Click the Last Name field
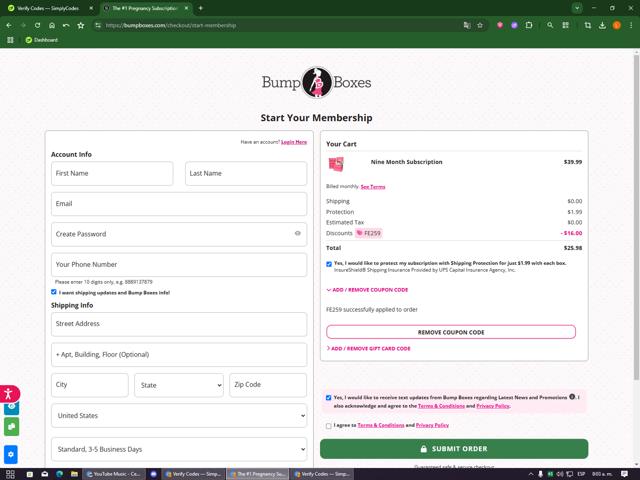This screenshot has width=640, height=480. pyautogui.click(x=246, y=173)
